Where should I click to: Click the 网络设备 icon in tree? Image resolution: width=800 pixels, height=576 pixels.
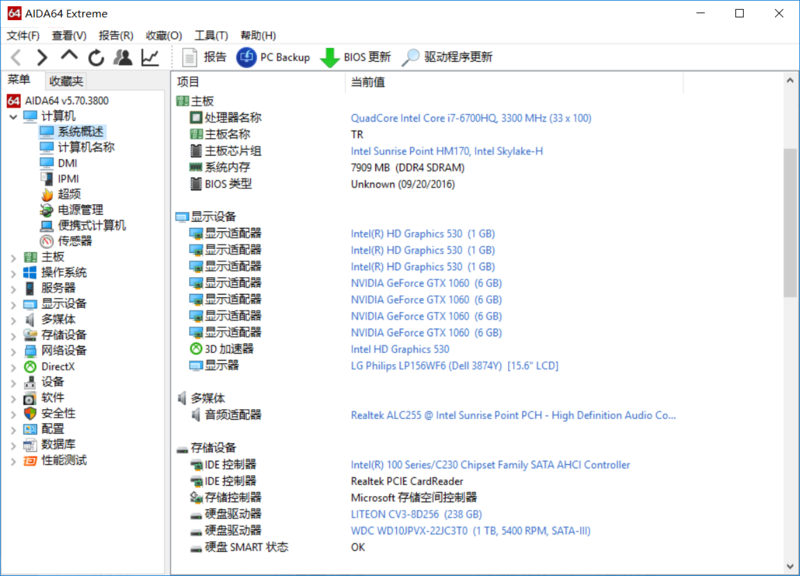[30, 351]
